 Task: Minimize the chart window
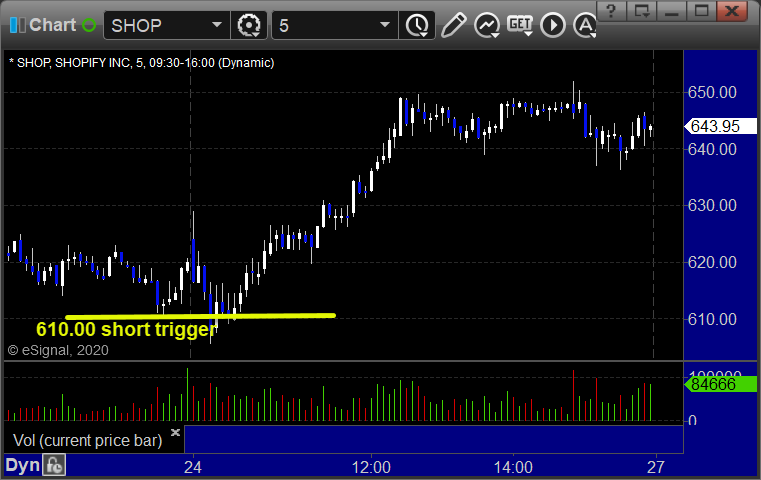click(671, 11)
